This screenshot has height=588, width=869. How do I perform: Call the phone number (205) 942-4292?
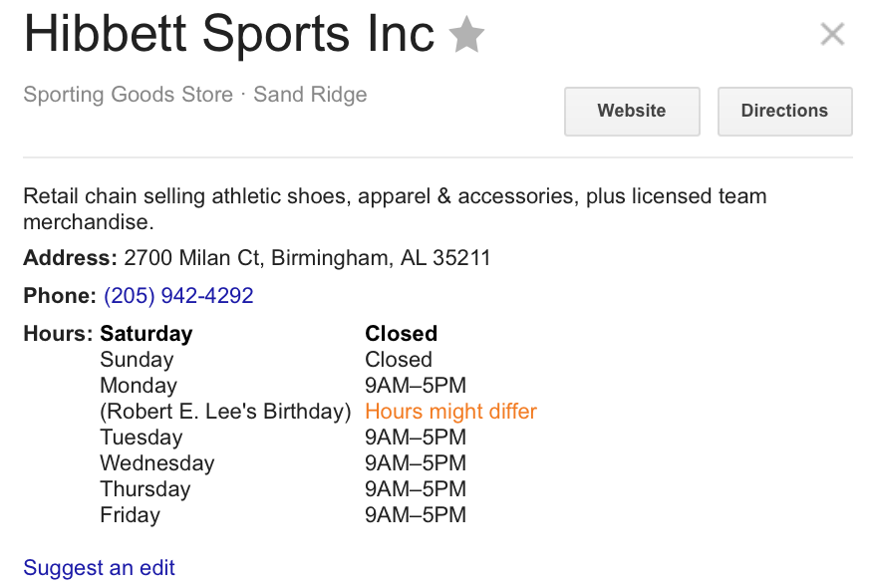[x=178, y=295]
